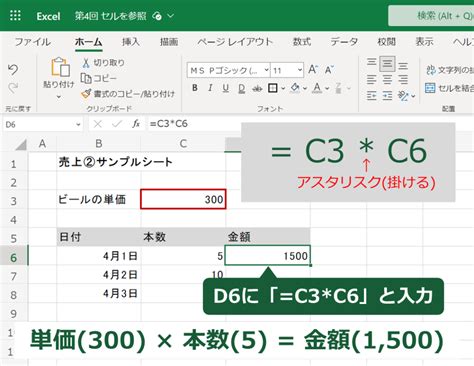Align text left icon
Image resolution: width=474 pixels, height=366 pixels.
371,79
